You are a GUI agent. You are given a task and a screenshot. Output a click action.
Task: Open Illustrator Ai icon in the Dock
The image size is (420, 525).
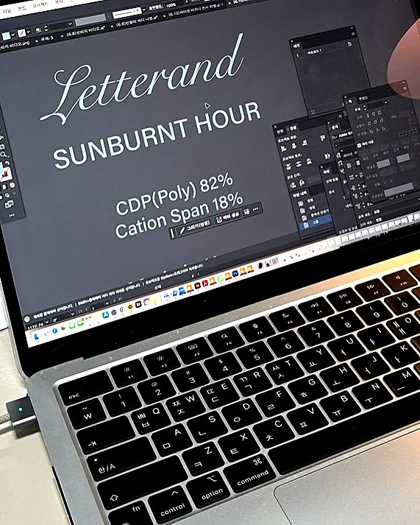(198, 285)
